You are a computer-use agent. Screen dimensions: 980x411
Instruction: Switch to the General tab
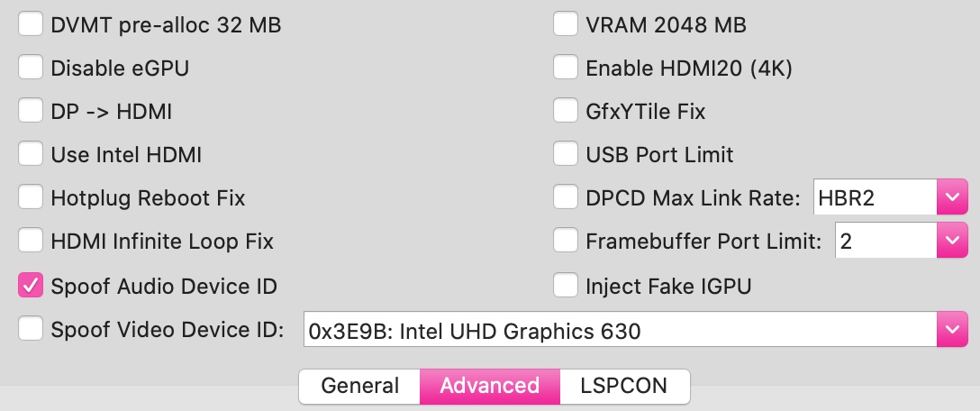[x=359, y=386]
